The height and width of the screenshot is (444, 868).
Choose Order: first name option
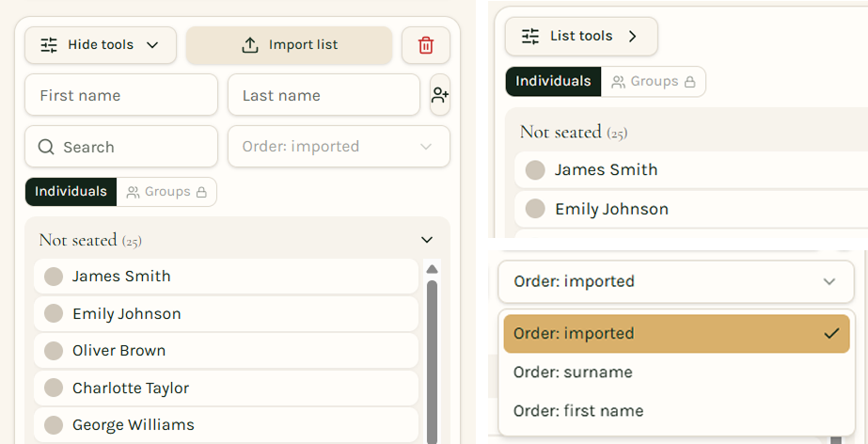676,411
